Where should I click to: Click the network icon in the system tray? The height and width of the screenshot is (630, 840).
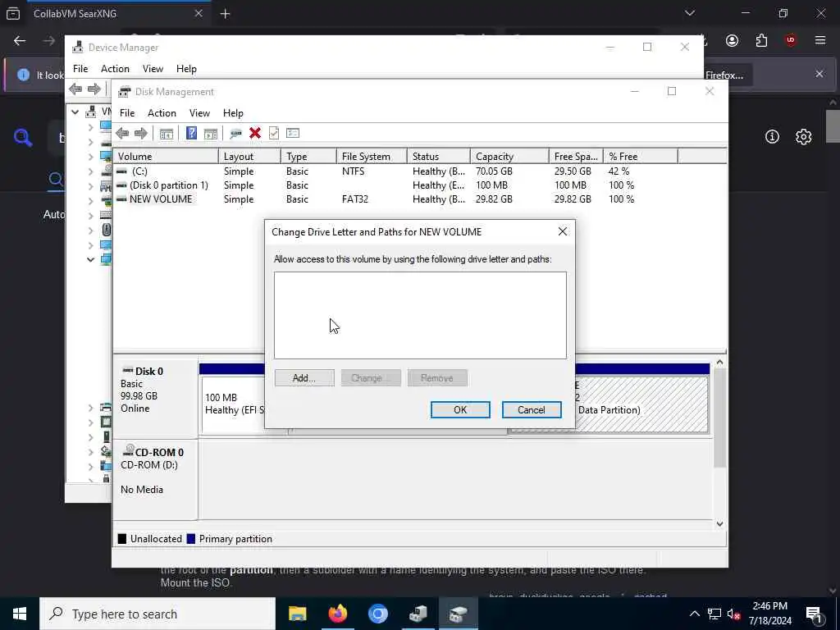714,614
